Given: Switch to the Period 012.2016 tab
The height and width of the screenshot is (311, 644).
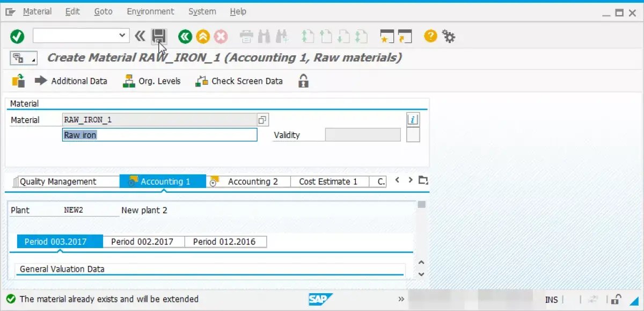Looking at the screenshot, I should (225, 242).
